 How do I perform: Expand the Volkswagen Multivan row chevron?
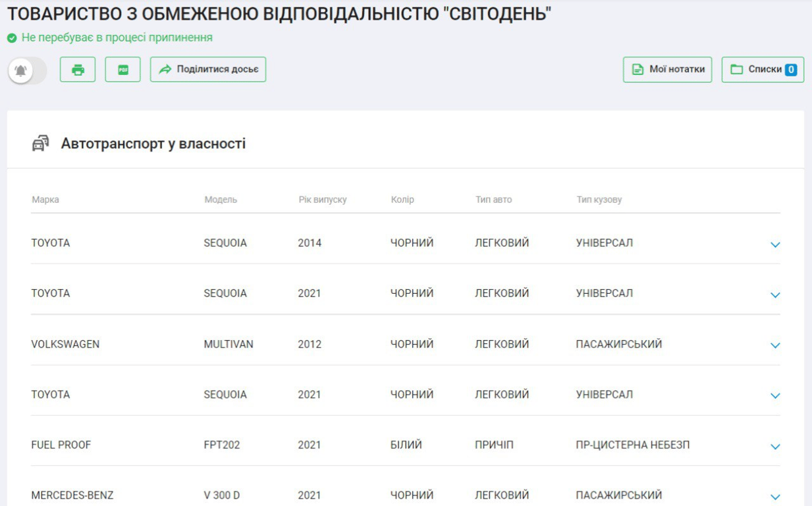click(x=775, y=345)
